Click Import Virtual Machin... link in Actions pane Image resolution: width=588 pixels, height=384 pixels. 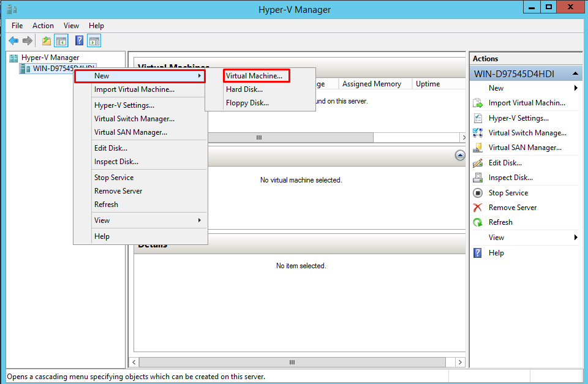527,103
